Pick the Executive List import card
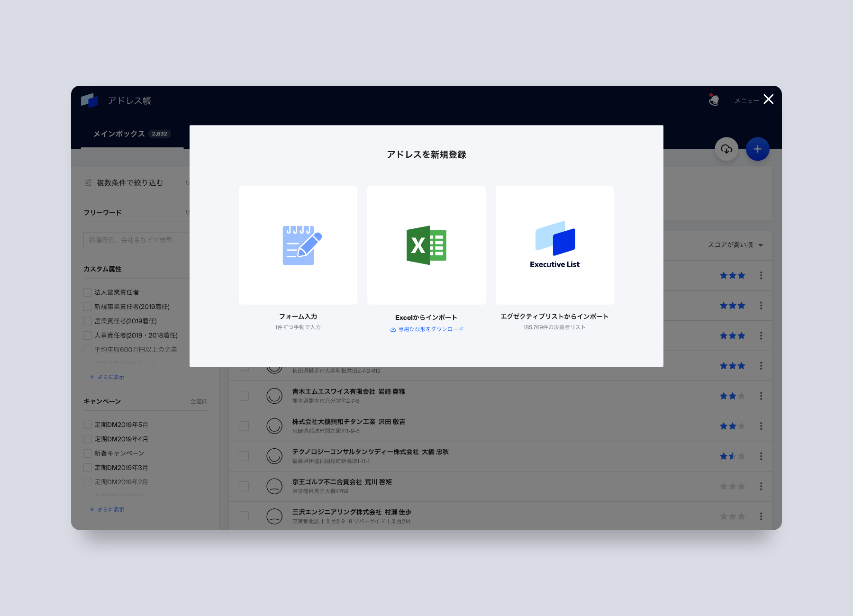Screen dimensions: 853x616 (554, 245)
